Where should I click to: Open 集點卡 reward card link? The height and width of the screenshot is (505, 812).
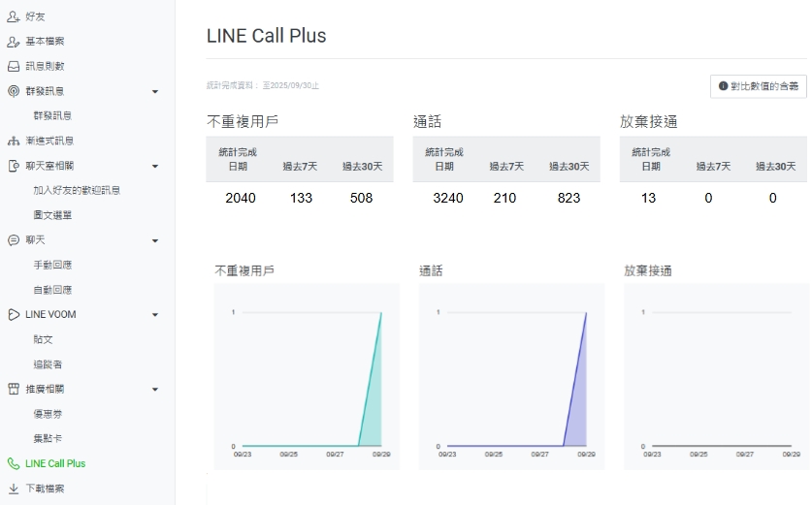click(48, 439)
